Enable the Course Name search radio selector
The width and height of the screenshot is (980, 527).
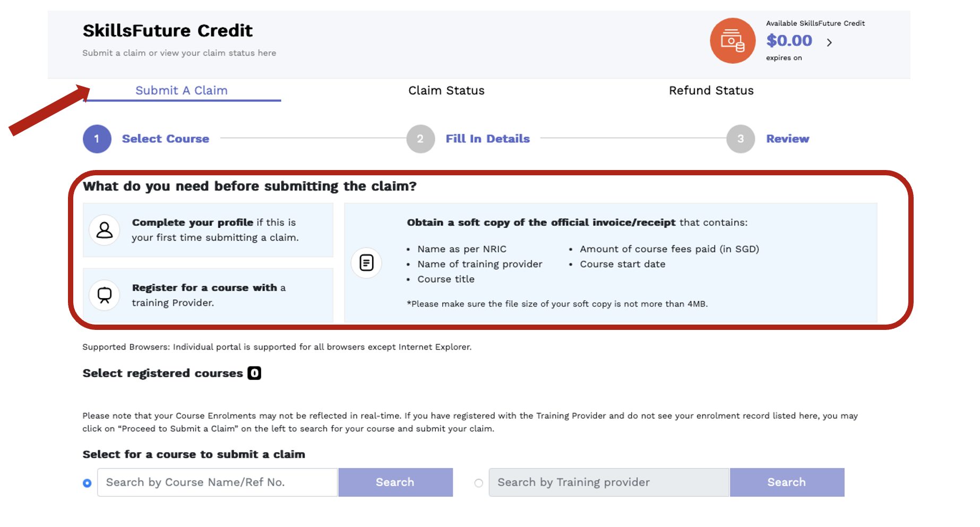click(87, 482)
